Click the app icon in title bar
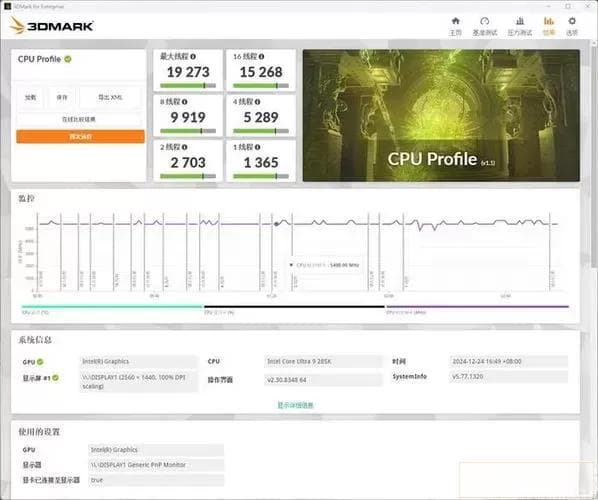 pos(7,6)
